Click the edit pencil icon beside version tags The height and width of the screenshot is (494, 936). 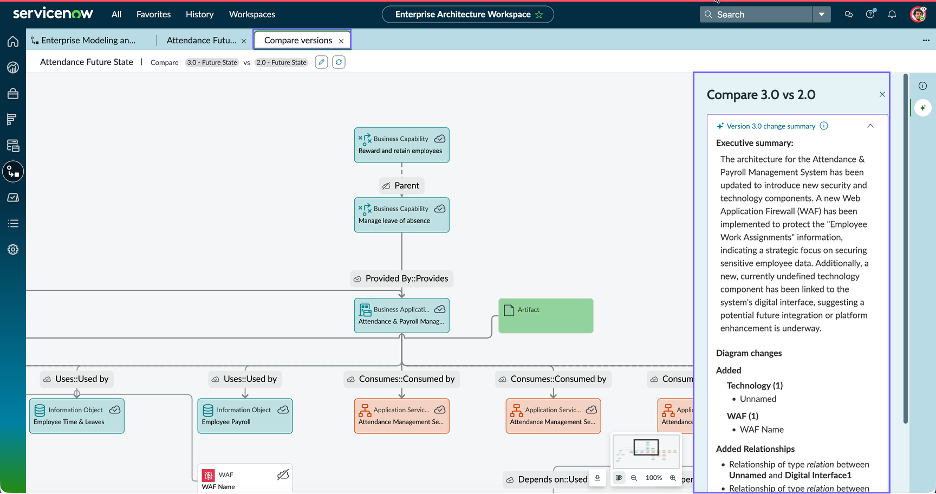coord(321,62)
